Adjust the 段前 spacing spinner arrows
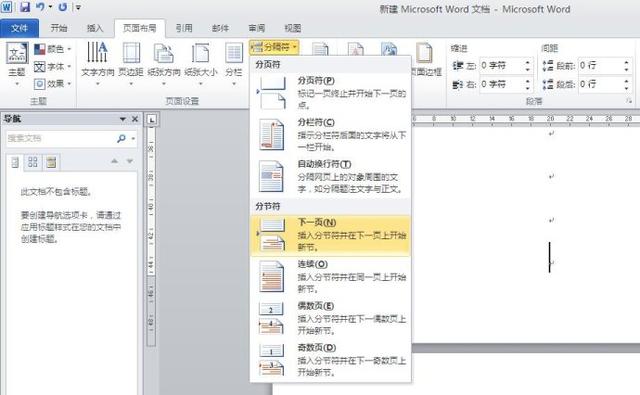This screenshot has height=395, width=640. (626, 65)
